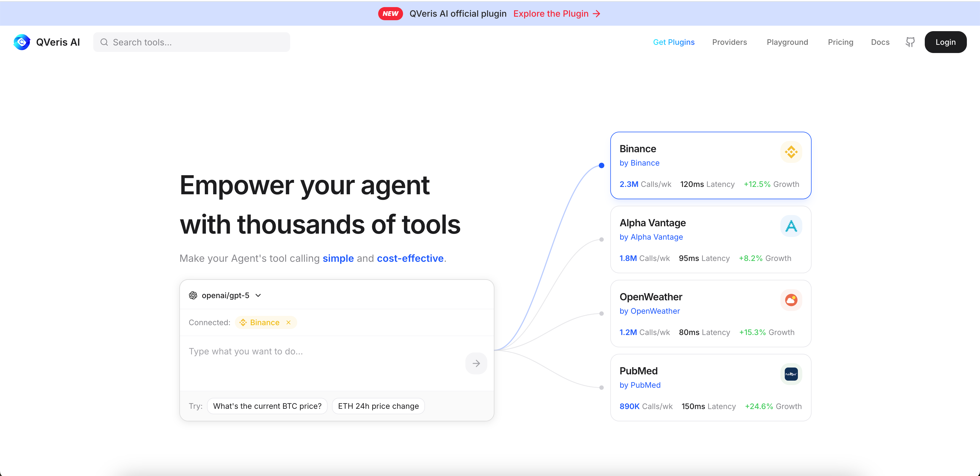Viewport: 980px width, 476px height.
Task: Click the QVeris AI logo icon
Action: (21, 42)
